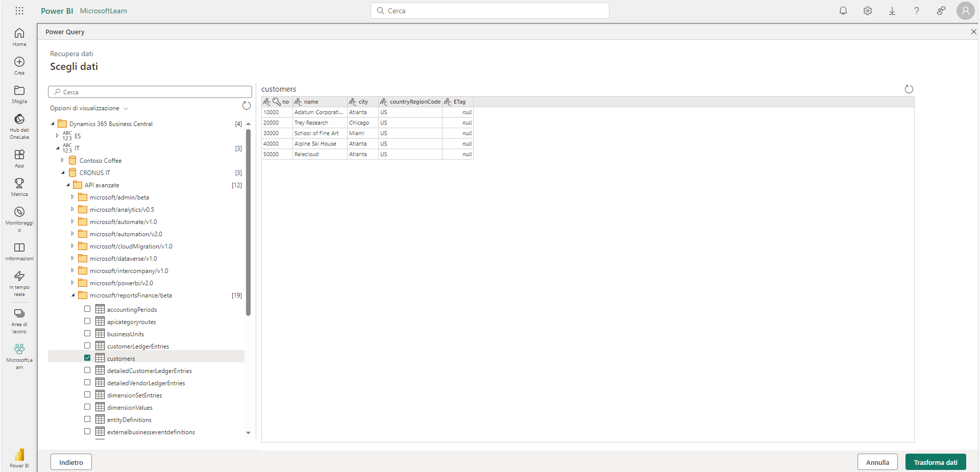Open downloads menu in top bar
The image size is (980, 472).
tap(892, 11)
